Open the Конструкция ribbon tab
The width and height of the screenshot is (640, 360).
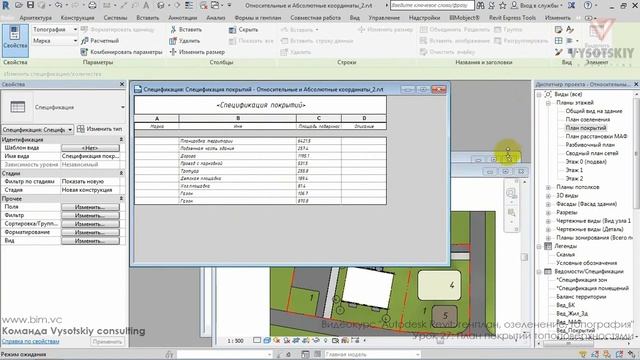click(78, 18)
